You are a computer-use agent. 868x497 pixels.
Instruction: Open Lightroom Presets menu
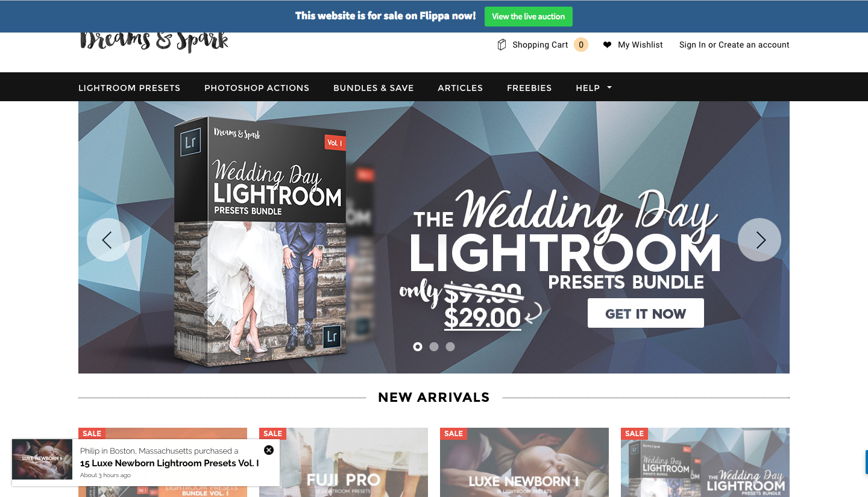tap(130, 88)
